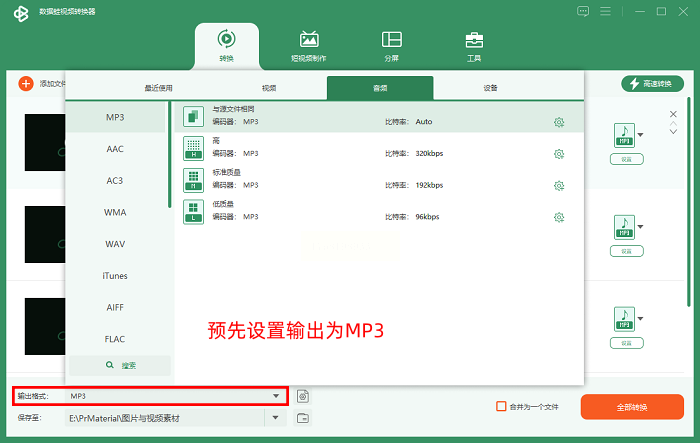Switch to the 视频 format tab
This screenshot has height=443, width=700.
(x=268, y=88)
